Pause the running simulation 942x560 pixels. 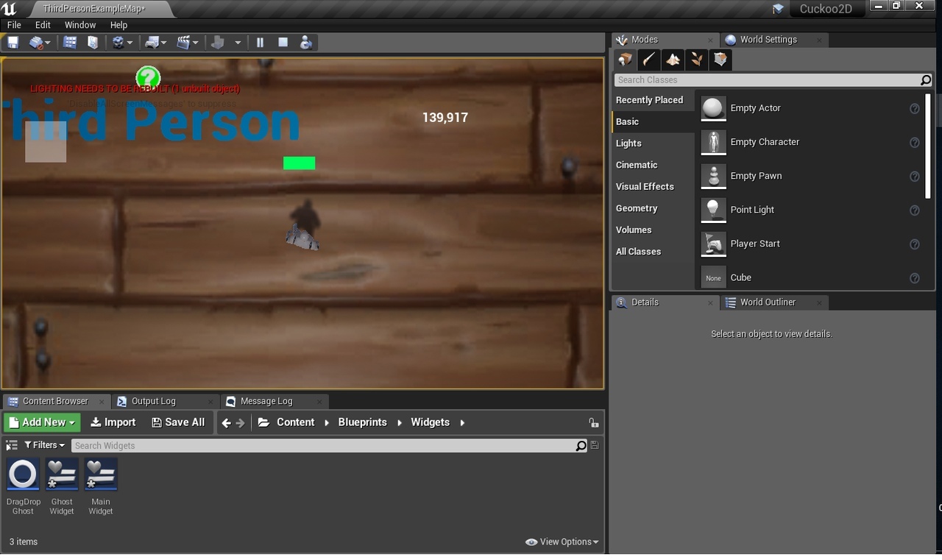point(260,43)
